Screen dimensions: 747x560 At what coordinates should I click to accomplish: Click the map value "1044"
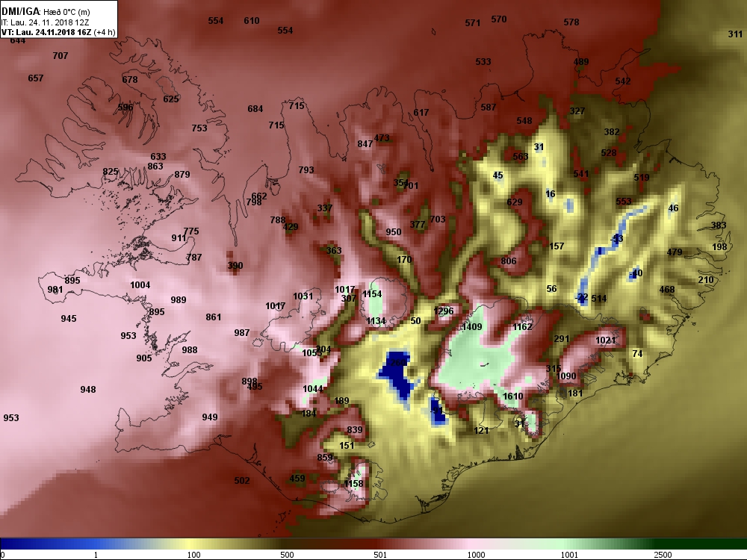pyautogui.click(x=313, y=388)
